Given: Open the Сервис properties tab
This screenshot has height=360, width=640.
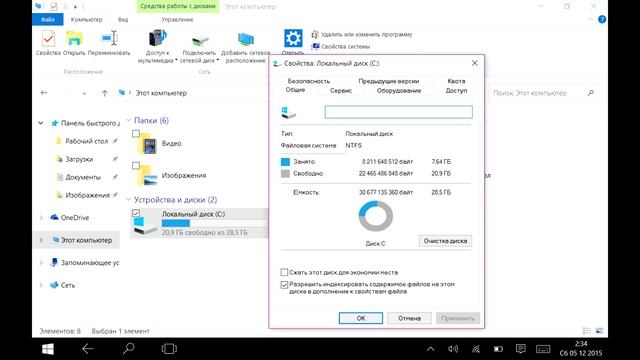Looking at the screenshot, I should pyautogui.click(x=341, y=91).
